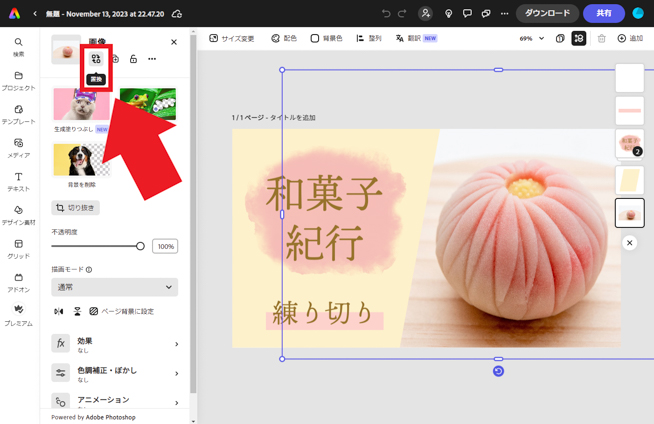Image resolution: width=654 pixels, height=424 pixels.
Task: Expand the Effects (効果) section
Action: point(115,344)
